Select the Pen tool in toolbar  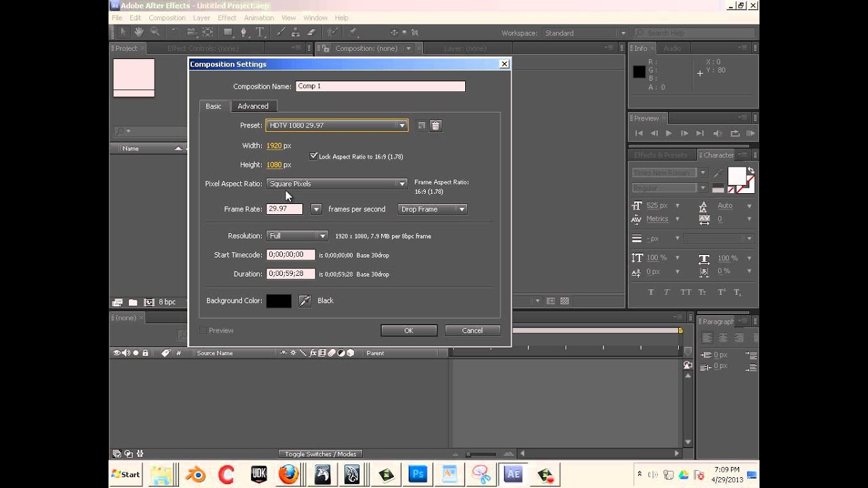pos(245,33)
